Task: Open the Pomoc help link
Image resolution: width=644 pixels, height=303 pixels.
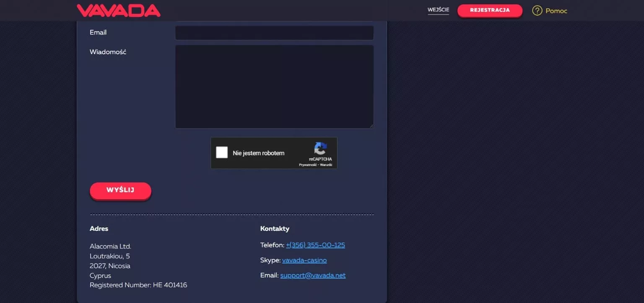Action: pos(556,11)
